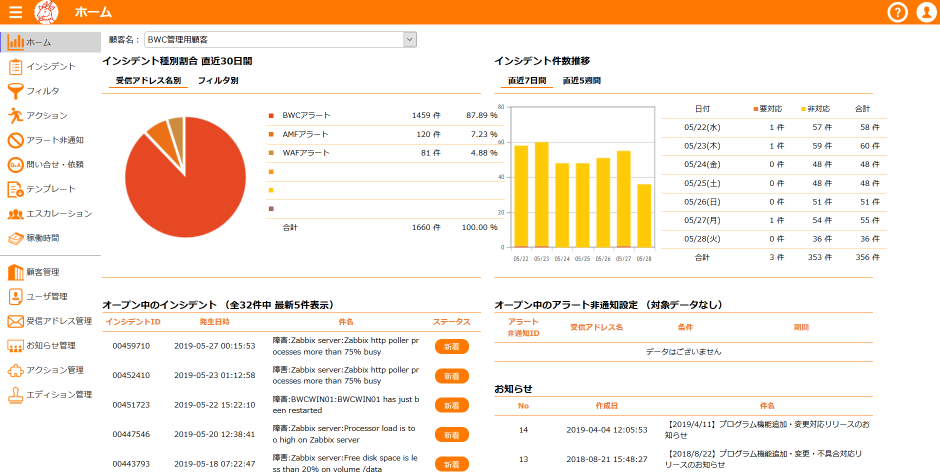Click the 05/22(水) date row

(774, 128)
